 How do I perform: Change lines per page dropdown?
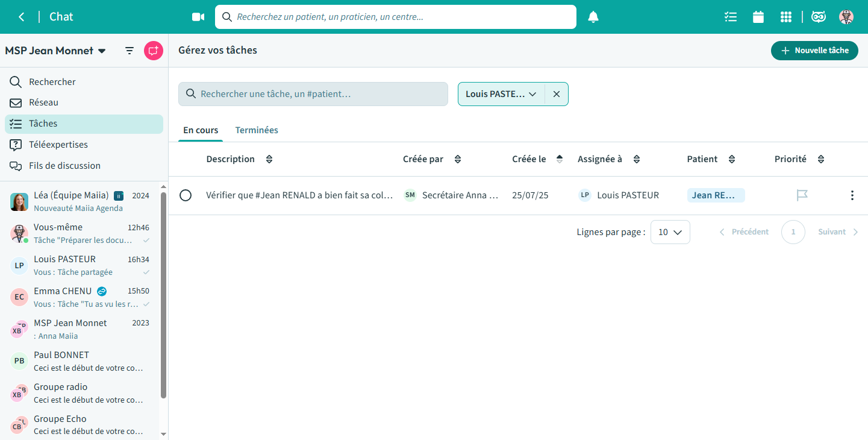tap(670, 232)
